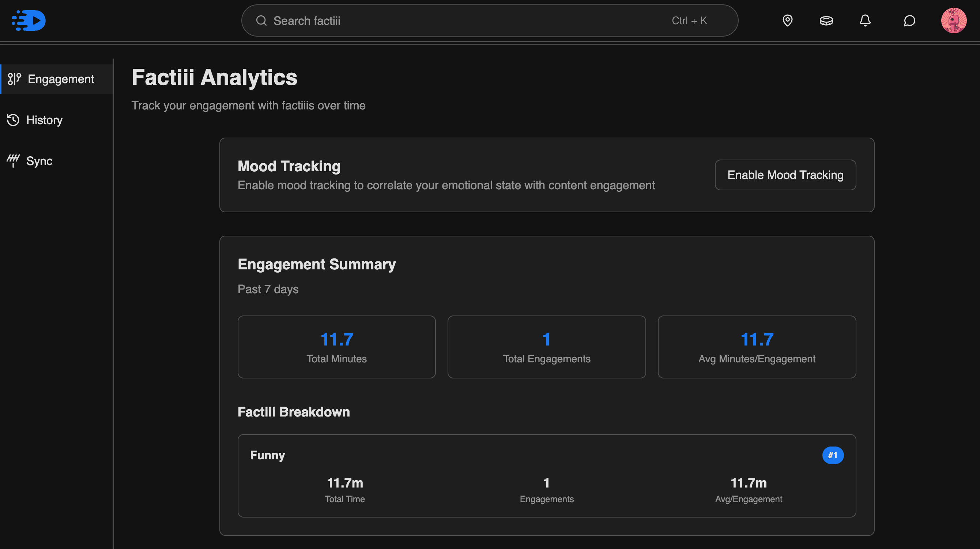Go to the Sync page
This screenshot has width=980, height=549.
pos(39,160)
